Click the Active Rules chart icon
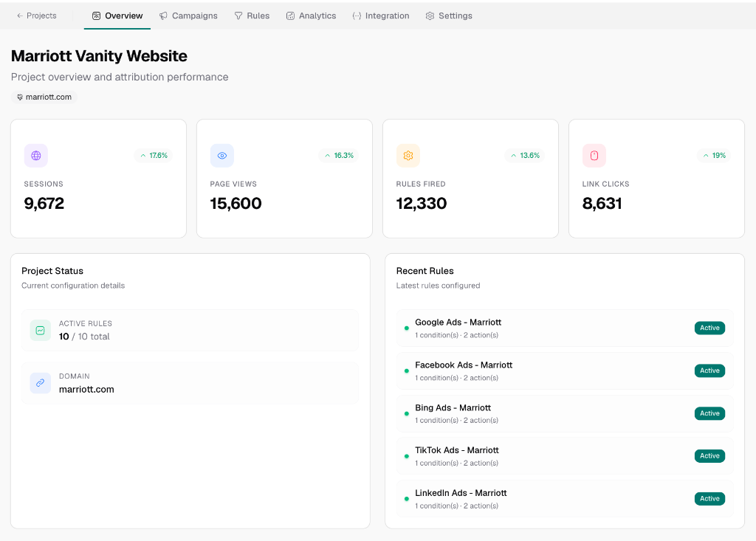The image size is (756, 541). pyautogui.click(x=41, y=331)
